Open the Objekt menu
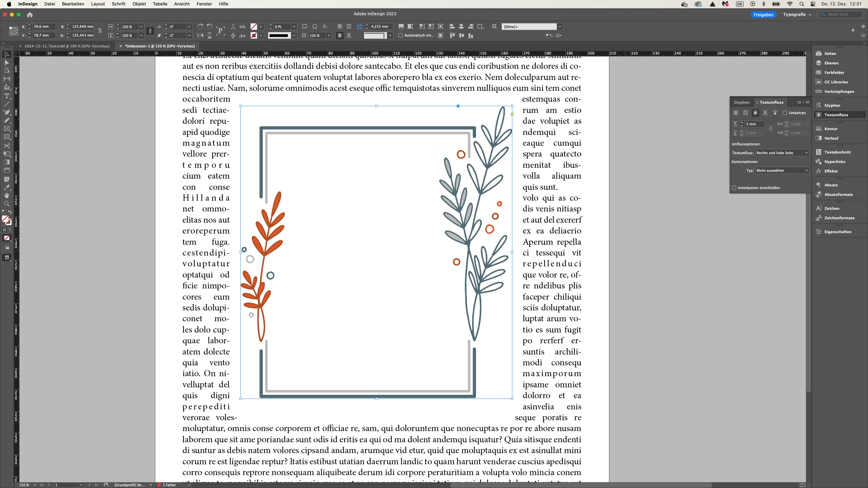Viewport: 868px width, 488px height. click(x=139, y=4)
